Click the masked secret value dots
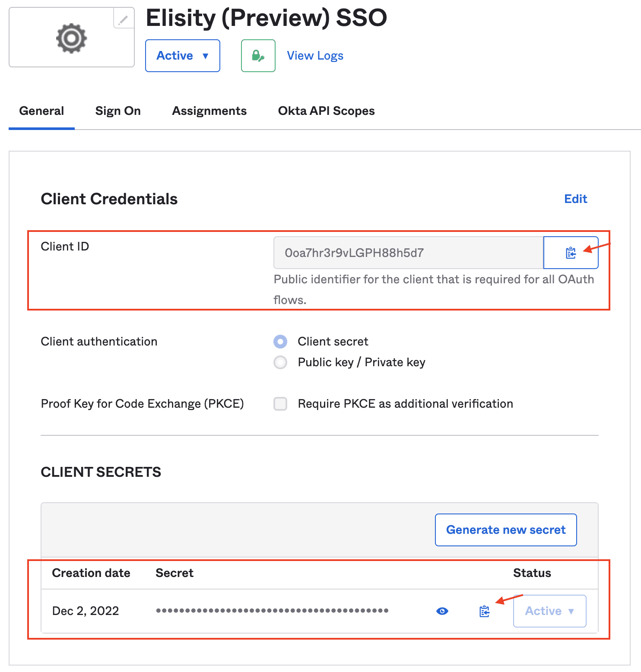 (272, 611)
